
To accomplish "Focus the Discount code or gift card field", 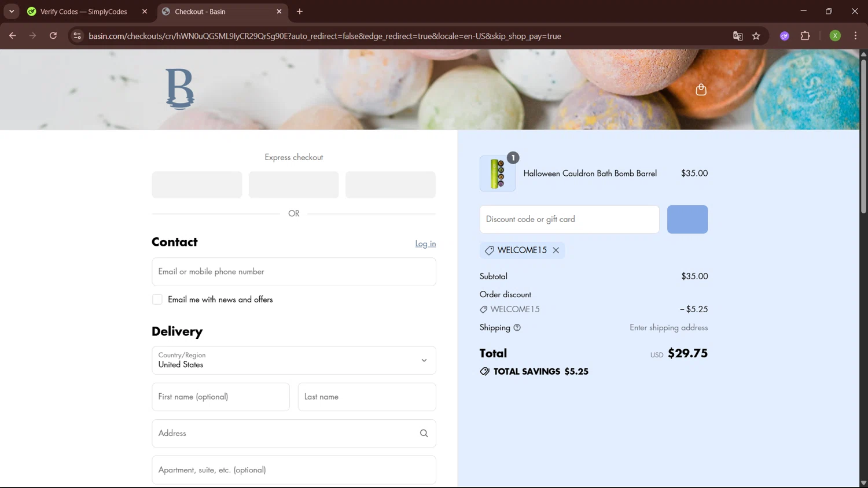I will (569, 219).
